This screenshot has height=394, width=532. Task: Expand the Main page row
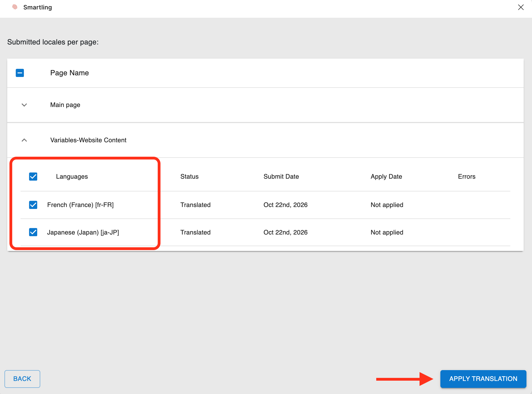coord(24,105)
